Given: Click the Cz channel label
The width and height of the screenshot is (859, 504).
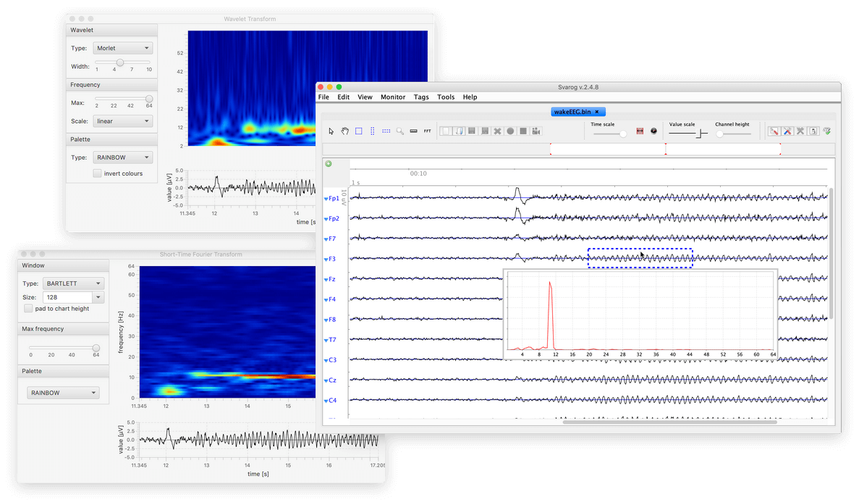Looking at the screenshot, I should point(332,380).
